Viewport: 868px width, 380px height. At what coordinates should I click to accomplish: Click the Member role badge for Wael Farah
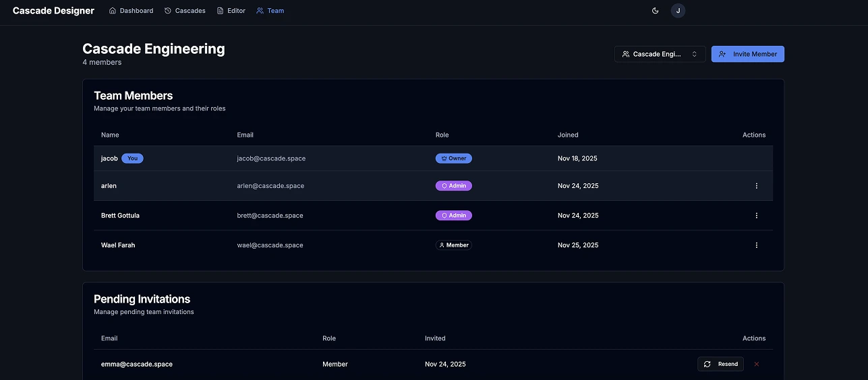453,245
